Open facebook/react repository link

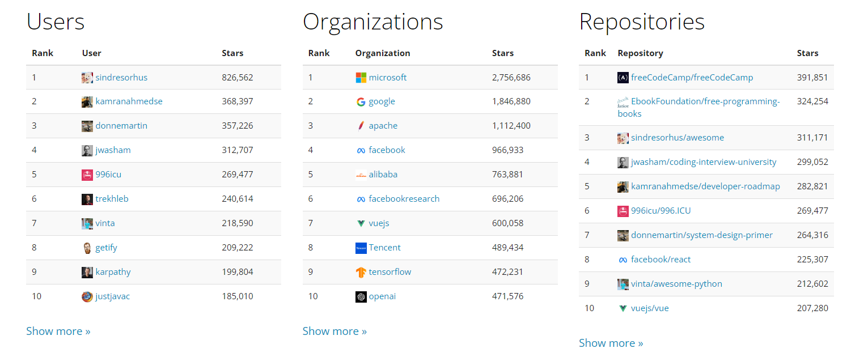click(x=661, y=260)
